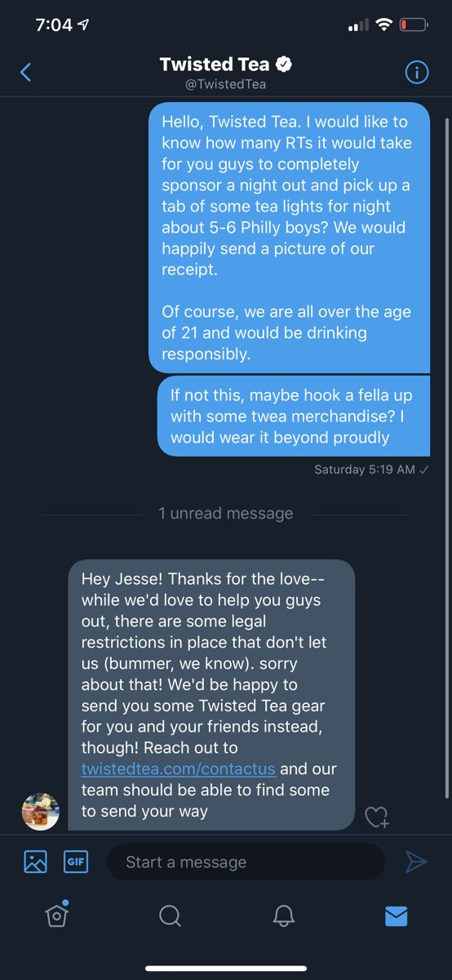Open the sender's profile picture avatar
Image resolution: width=452 pixels, height=980 pixels.
point(40,811)
